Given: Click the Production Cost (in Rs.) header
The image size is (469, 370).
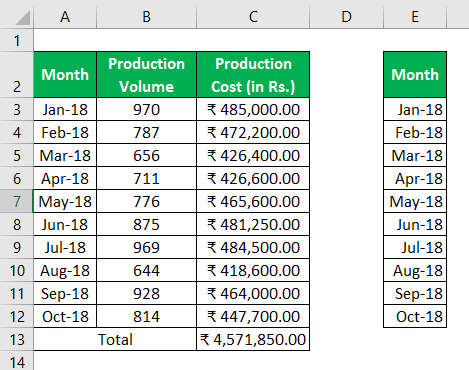Looking at the screenshot, I should tap(253, 75).
